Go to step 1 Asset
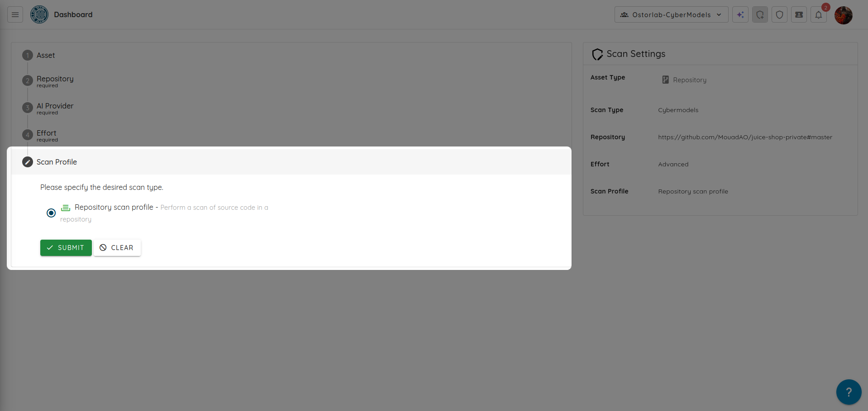868x411 pixels. 38,55
